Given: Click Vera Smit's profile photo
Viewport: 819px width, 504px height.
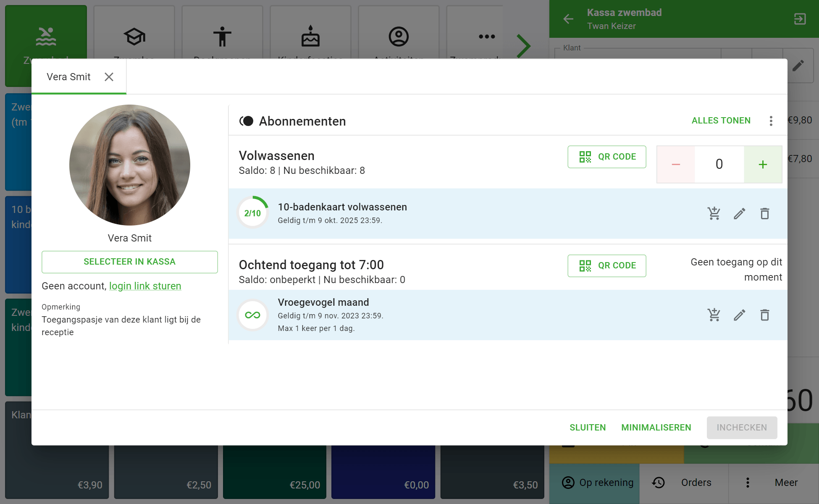Looking at the screenshot, I should coord(129,165).
